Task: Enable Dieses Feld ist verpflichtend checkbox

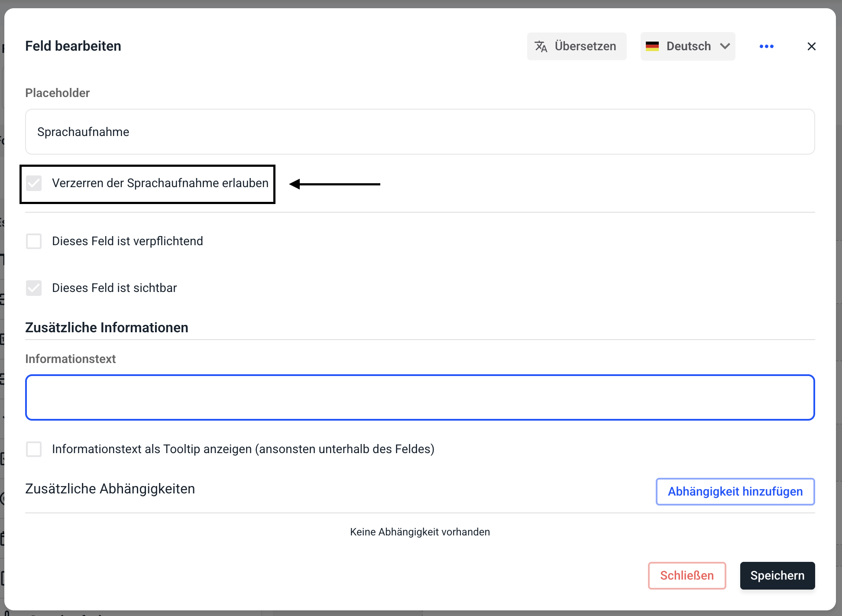Action: click(34, 241)
